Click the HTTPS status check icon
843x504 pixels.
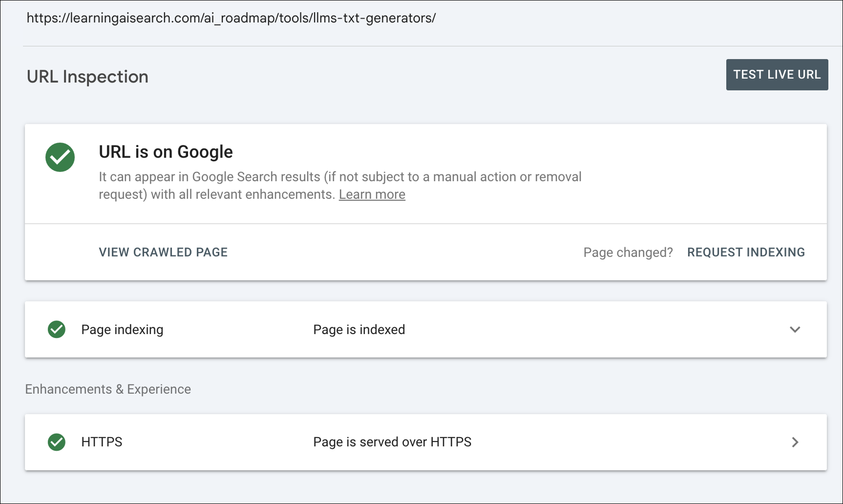57,442
